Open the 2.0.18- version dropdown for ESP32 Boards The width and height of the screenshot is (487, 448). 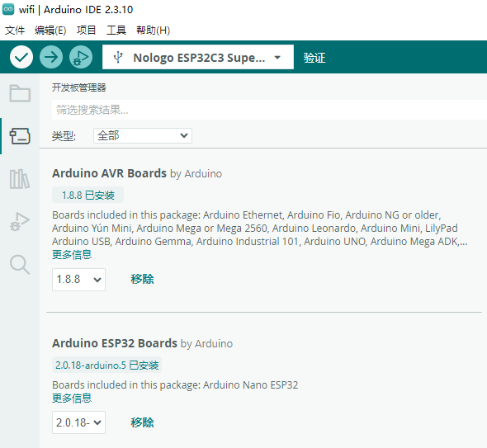point(78,422)
